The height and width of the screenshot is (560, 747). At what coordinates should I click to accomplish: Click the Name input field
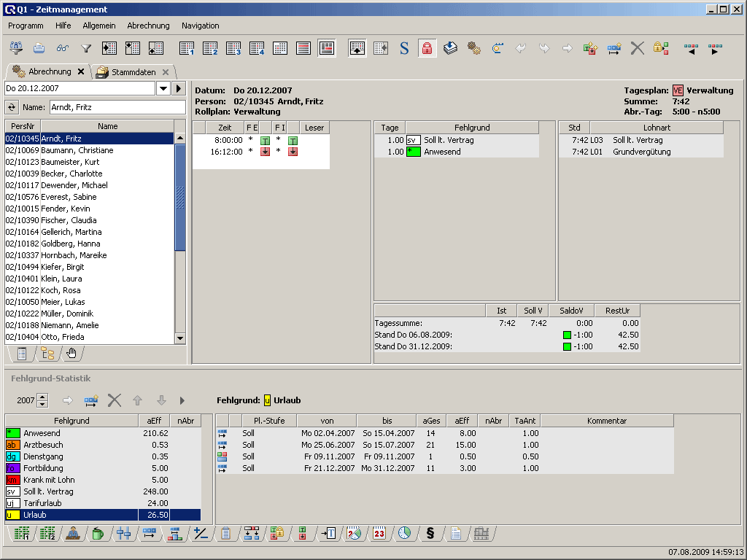(116, 107)
